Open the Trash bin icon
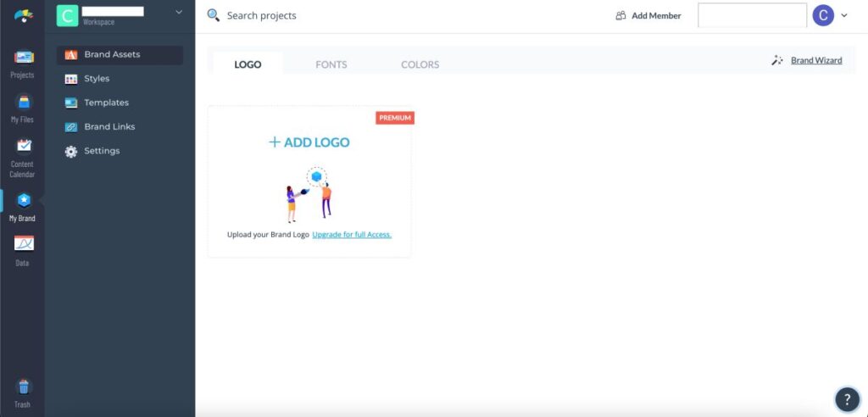 [23, 386]
